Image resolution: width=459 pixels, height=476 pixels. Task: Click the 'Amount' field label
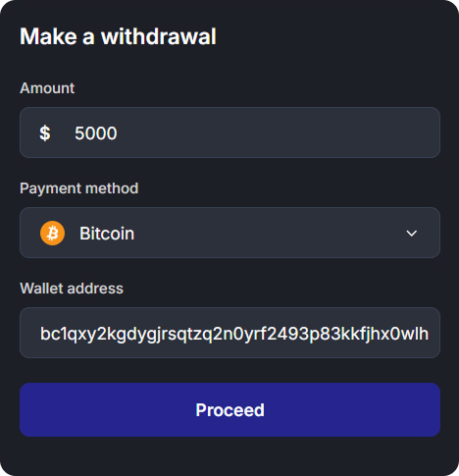point(47,88)
